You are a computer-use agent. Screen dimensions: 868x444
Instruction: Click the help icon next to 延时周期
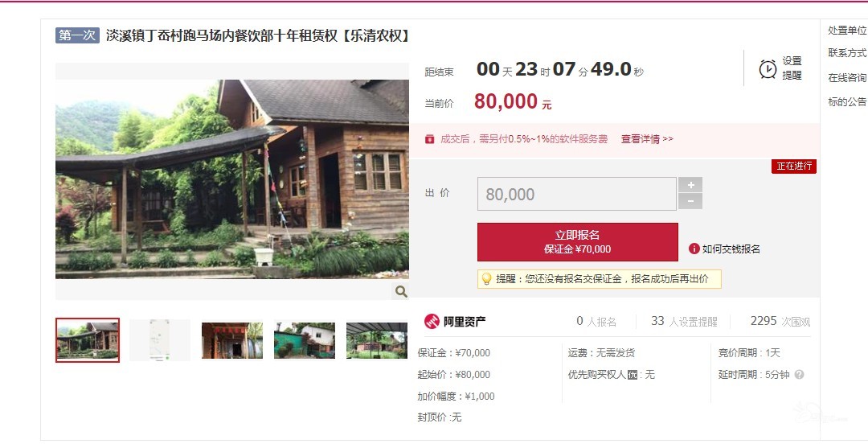(x=799, y=375)
